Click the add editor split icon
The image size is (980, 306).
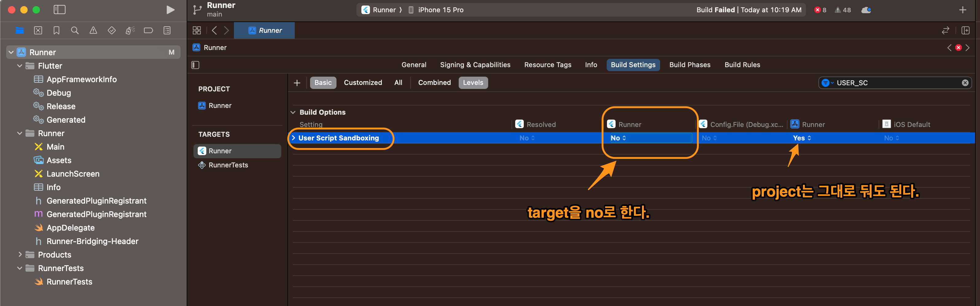click(965, 30)
